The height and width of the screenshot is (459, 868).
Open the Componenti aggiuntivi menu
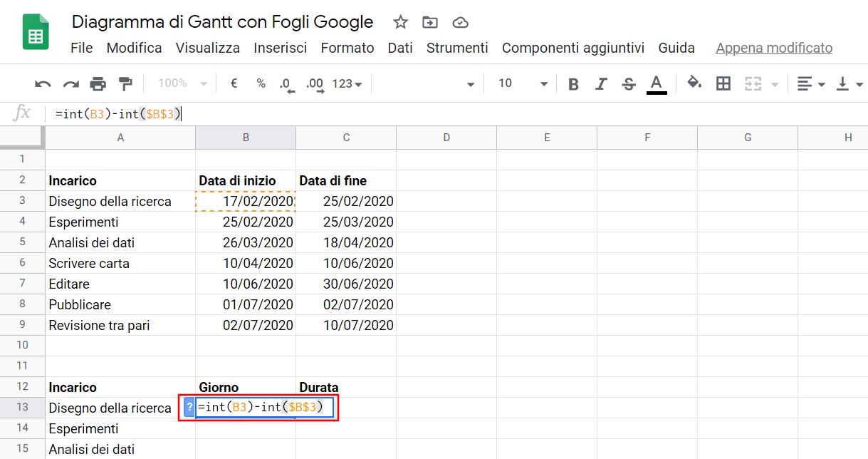point(573,48)
